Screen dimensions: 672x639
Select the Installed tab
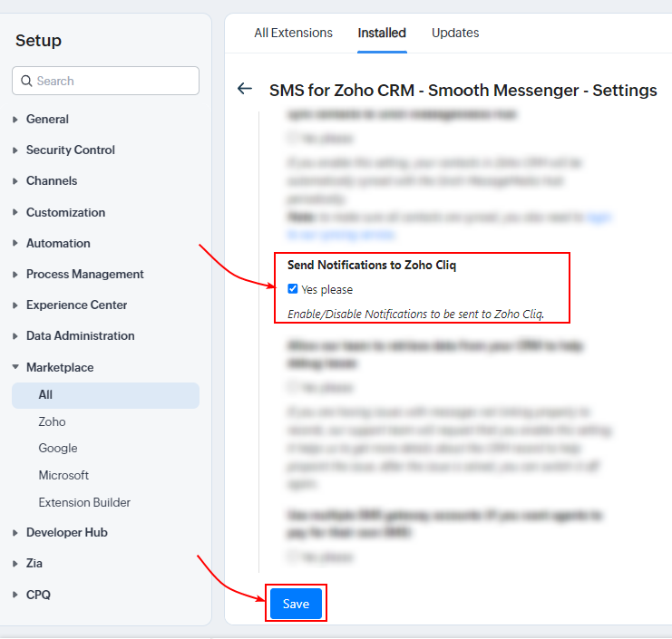(382, 33)
